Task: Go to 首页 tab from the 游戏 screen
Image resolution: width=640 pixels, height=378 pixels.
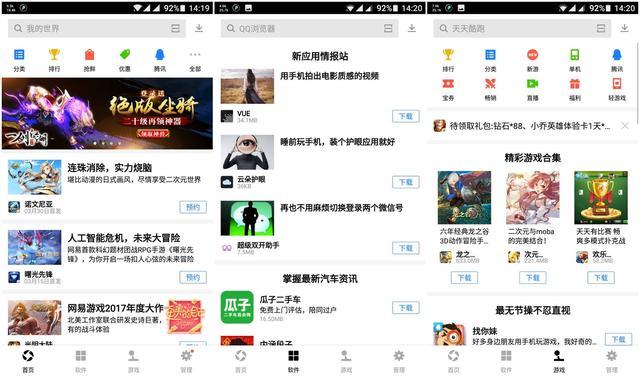Action: pos(453,361)
